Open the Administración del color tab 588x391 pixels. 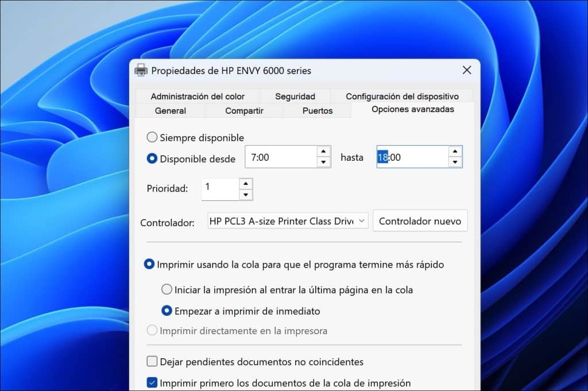(198, 96)
